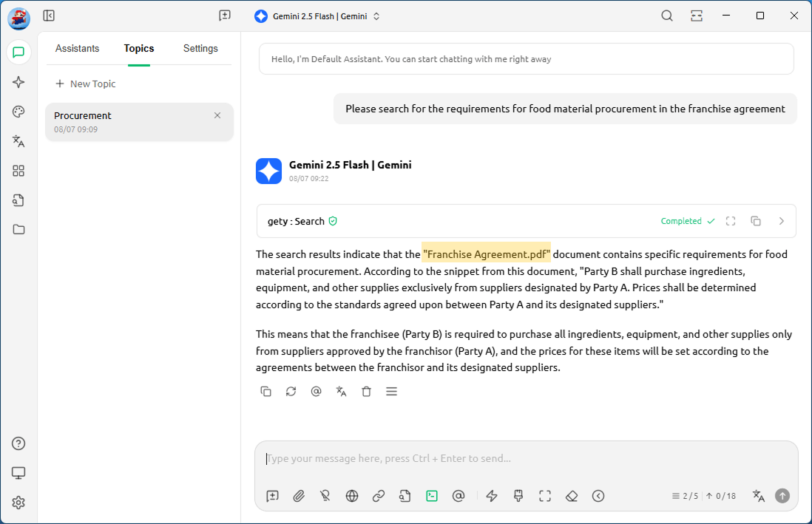Screen dimensions: 812x524
Task: Open more options menu under reply
Action: (391, 392)
